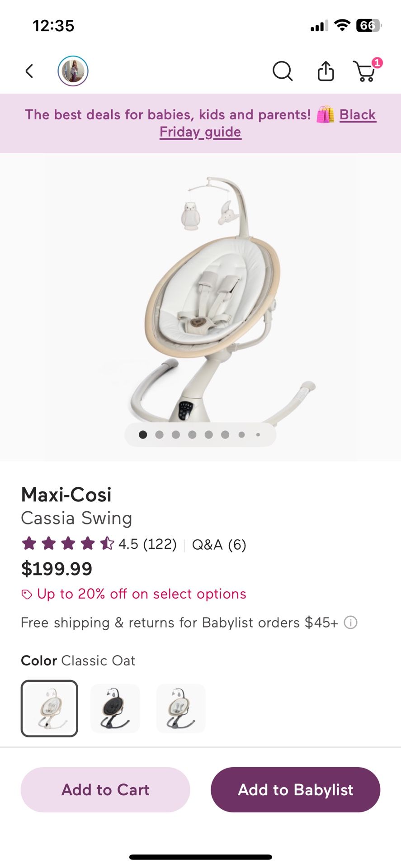Select the black color variant
The width and height of the screenshot is (401, 868).
coord(115,708)
